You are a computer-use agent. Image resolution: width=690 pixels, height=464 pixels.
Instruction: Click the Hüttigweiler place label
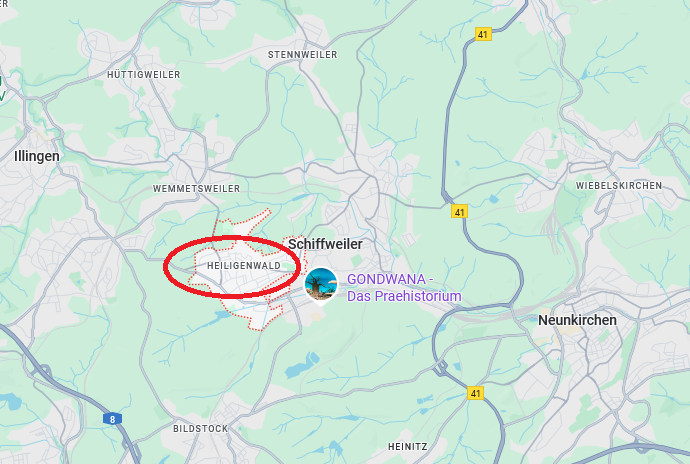(143, 75)
